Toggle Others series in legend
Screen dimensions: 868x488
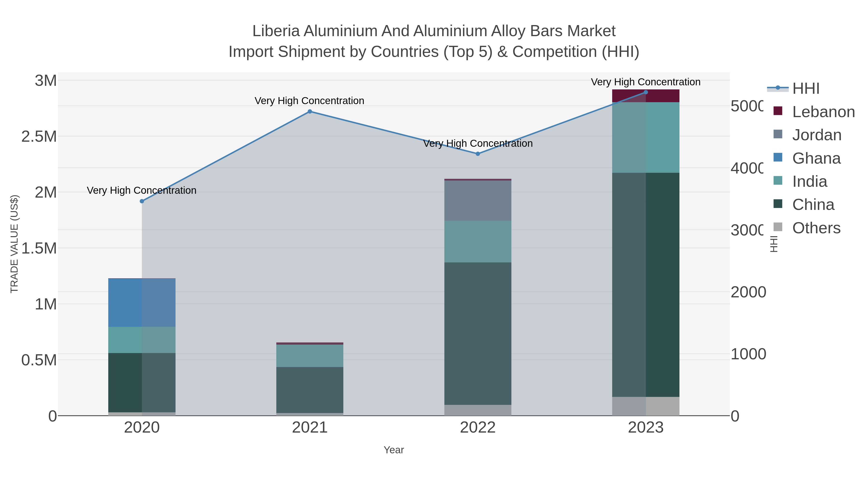click(x=807, y=228)
